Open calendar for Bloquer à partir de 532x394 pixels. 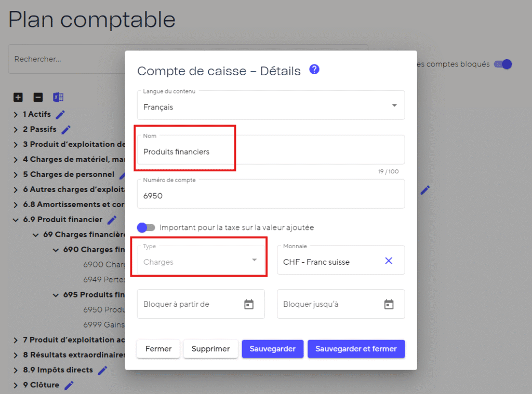249,304
